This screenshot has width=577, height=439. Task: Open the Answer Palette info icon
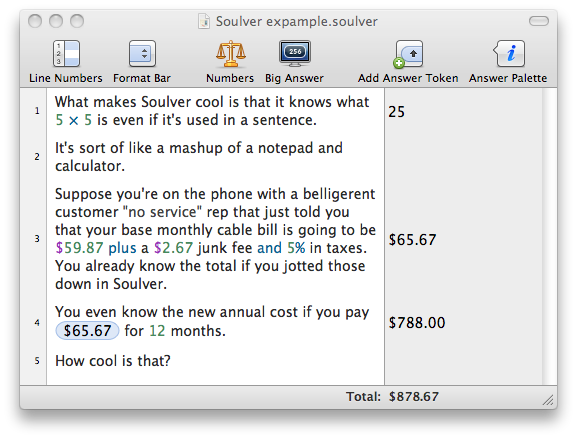[509, 54]
